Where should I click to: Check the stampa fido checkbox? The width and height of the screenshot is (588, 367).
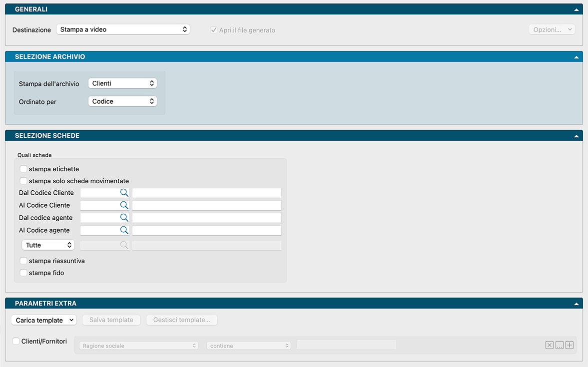tap(23, 273)
